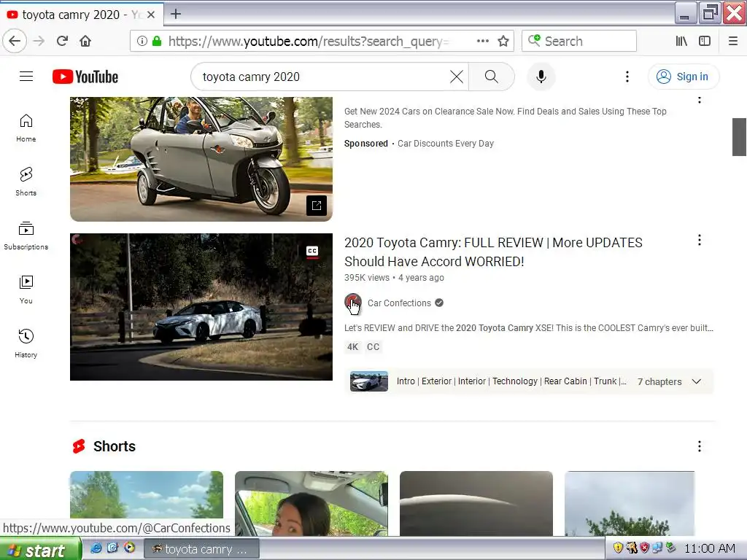Click the Sponsored label under the ad
This screenshot has height=560, width=747.
click(x=366, y=144)
